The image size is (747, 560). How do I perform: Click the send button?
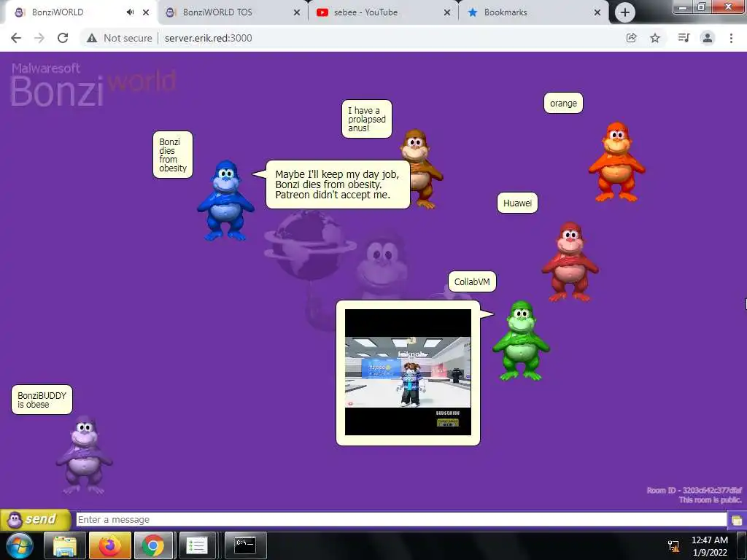[x=36, y=519]
